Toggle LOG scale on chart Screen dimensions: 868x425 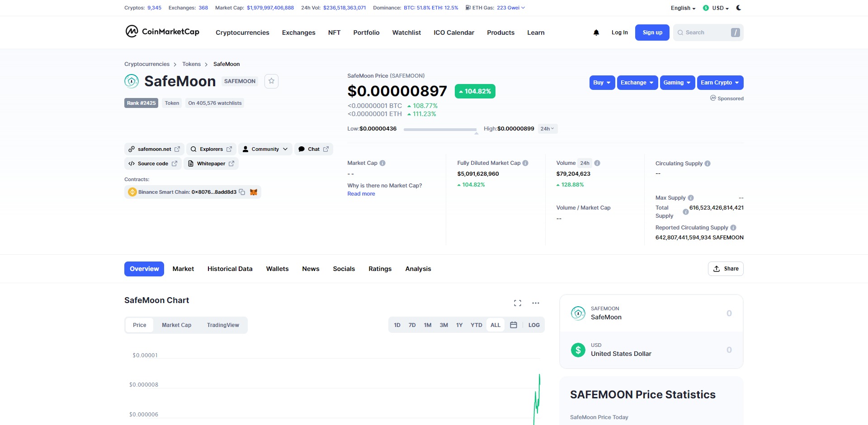pos(534,325)
